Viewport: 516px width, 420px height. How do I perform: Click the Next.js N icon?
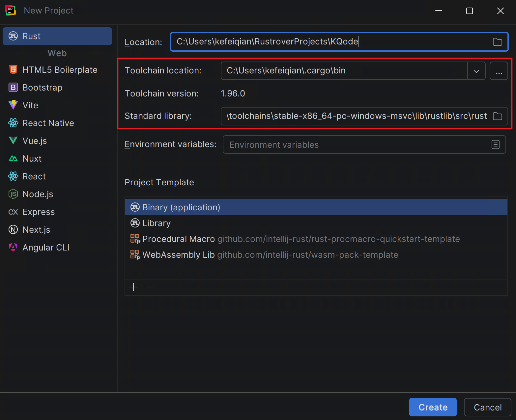coord(13,229)
